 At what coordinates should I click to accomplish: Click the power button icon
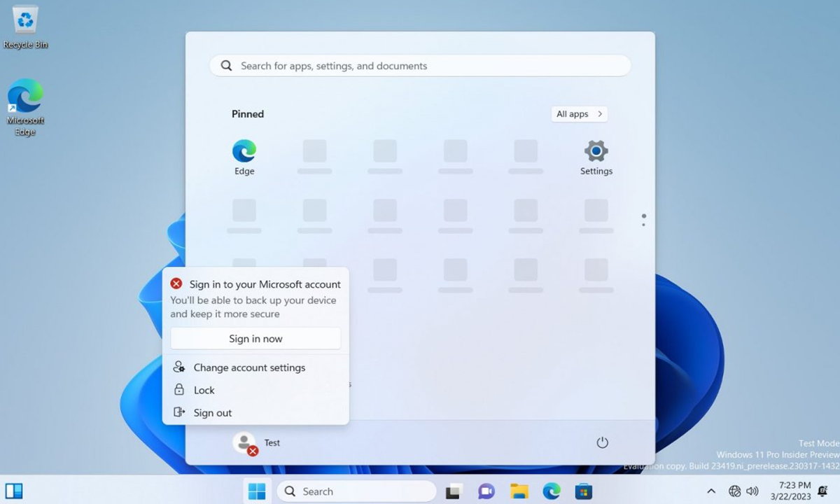point(602,442)
